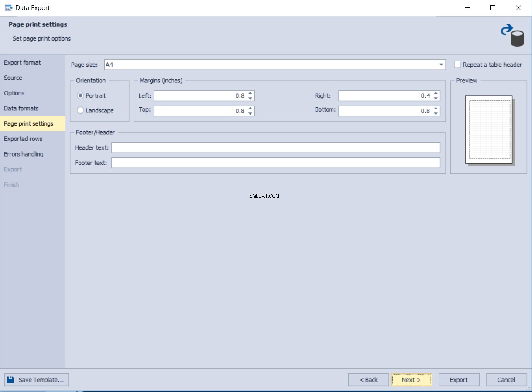The height and width of the screenshot is (392, 532).
Task: Open the Source step
Action: pos(33,78)
